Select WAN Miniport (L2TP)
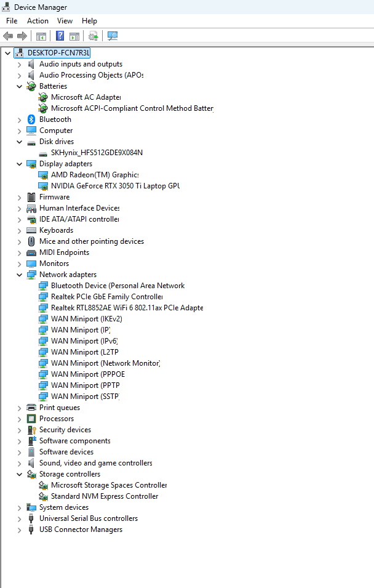Image resolution: width=374 pixels, height=588 pixels. pyautogui.click(x=85, y=352)
